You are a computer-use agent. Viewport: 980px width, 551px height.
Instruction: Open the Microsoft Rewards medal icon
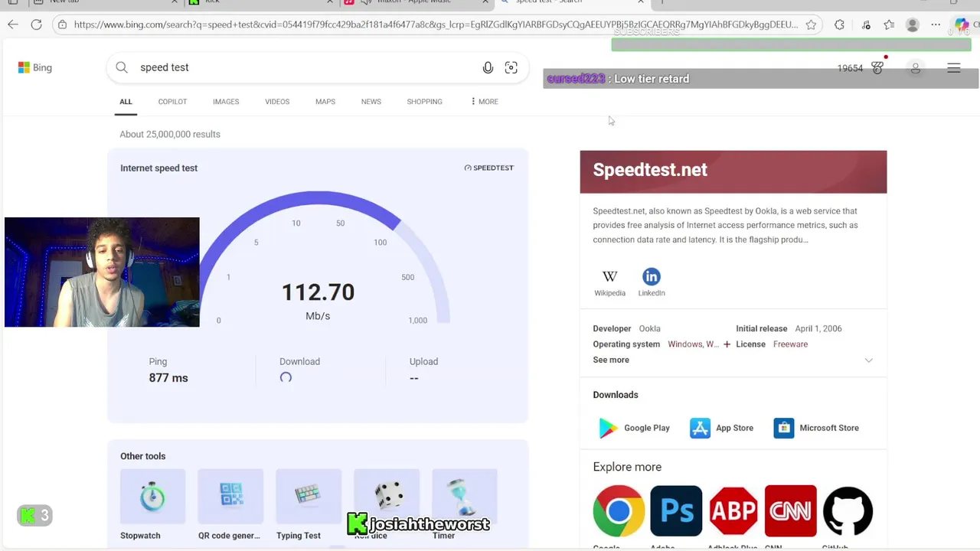877,68
